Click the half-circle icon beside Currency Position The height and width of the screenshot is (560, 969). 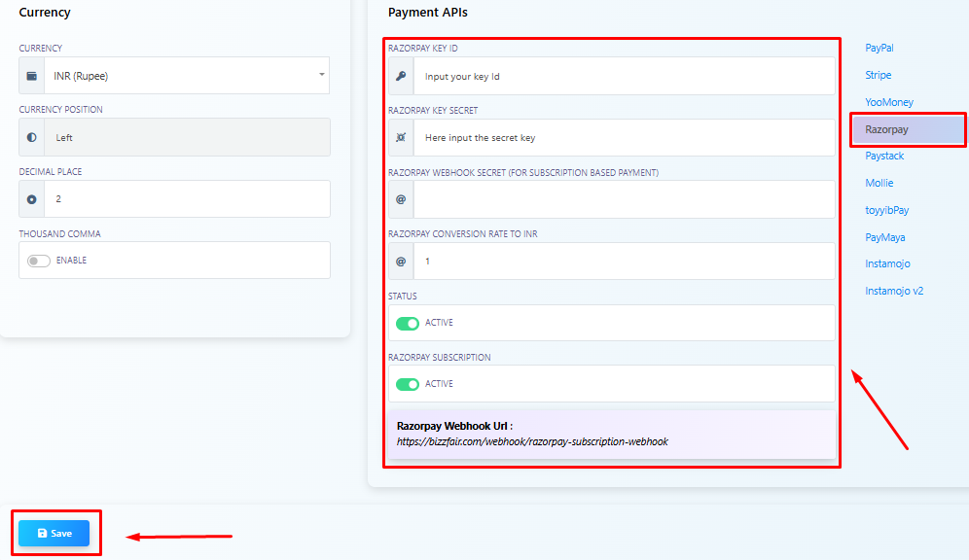click(31, 138)
